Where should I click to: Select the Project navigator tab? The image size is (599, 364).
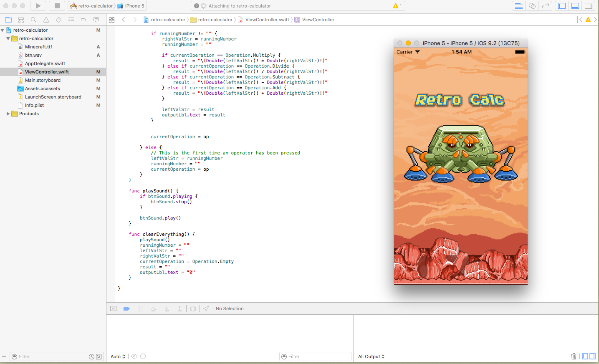pyautogui.click(x=8, y=20)
